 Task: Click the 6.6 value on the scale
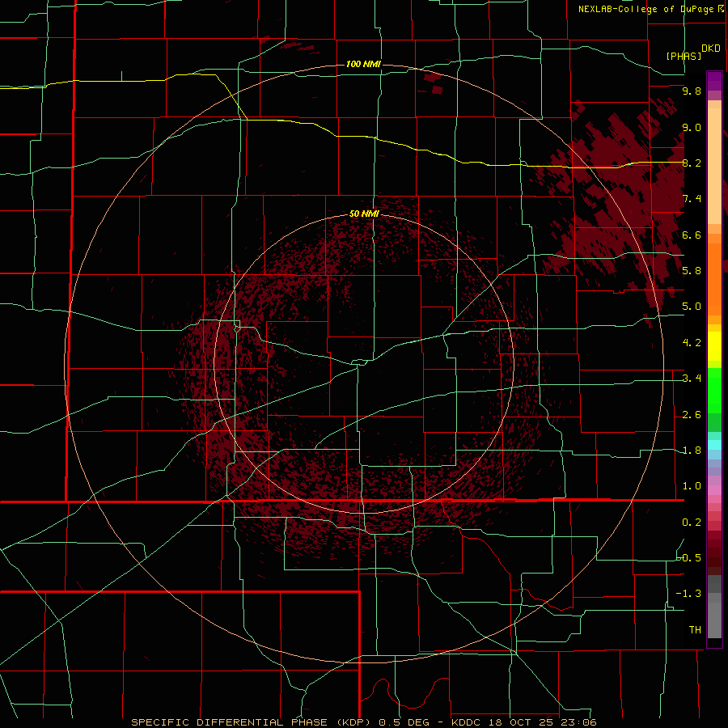(x=692, y=235)
